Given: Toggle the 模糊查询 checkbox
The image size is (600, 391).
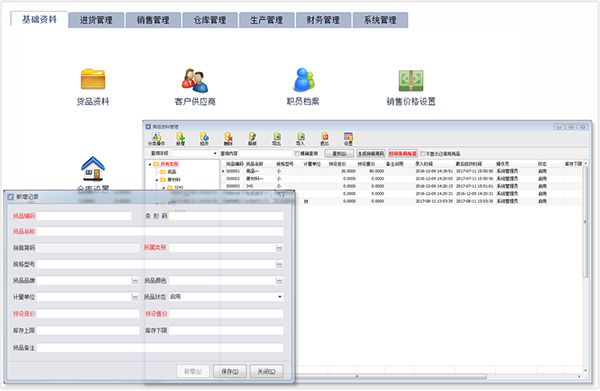Looking at the screenshot, I should pos(297,153).
